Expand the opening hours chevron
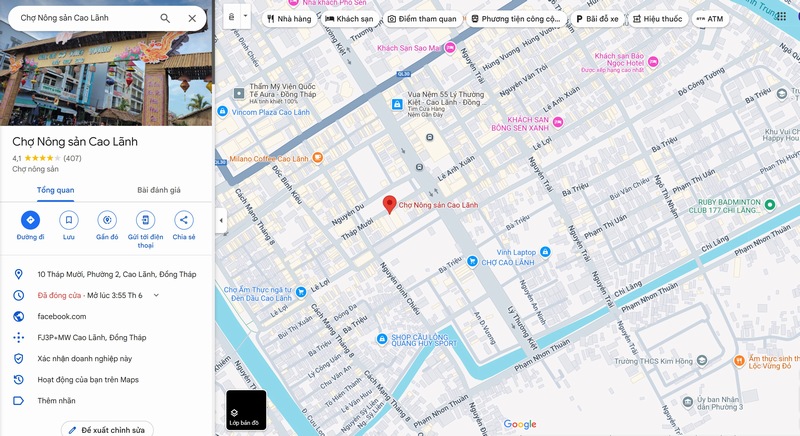This screenshot has height=436, width=800. [x=156, y=295]
